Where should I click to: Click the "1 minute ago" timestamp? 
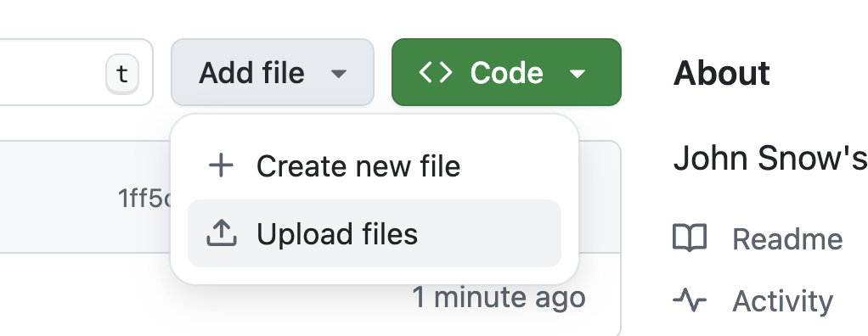point(499,297)
